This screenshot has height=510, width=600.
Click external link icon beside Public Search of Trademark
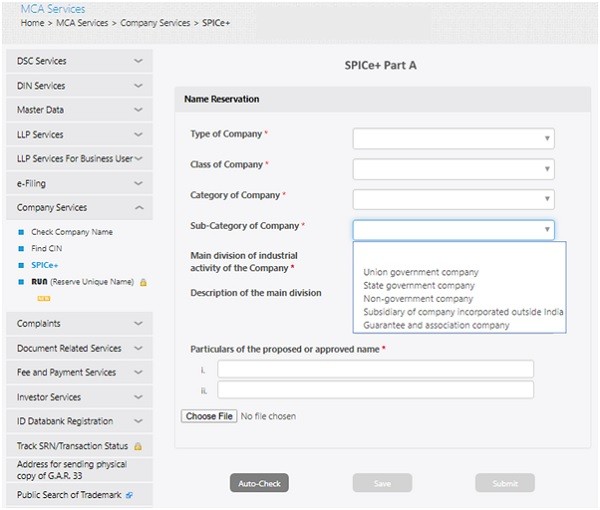click(x=129, y=495)
